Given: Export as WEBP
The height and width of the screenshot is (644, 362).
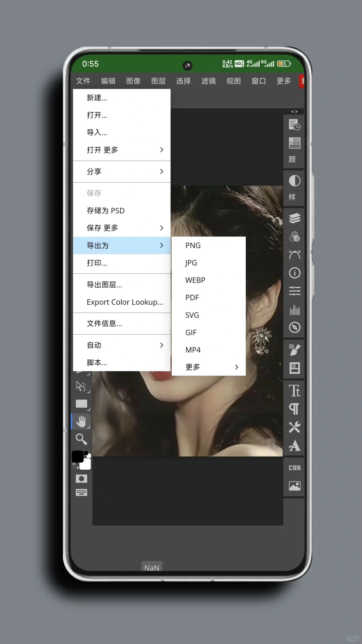Looking at the screenshot, I should (208, 280).
